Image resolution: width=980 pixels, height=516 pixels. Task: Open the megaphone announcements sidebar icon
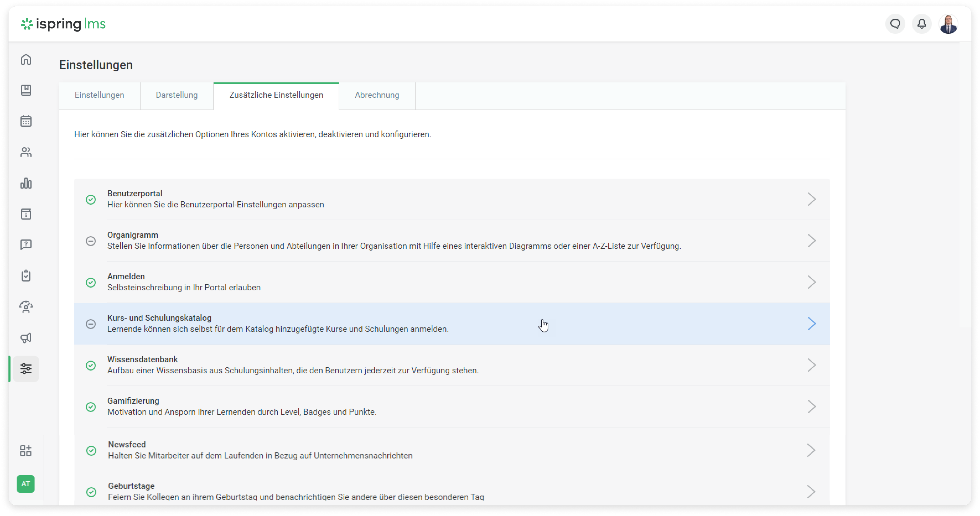point(26,338)
